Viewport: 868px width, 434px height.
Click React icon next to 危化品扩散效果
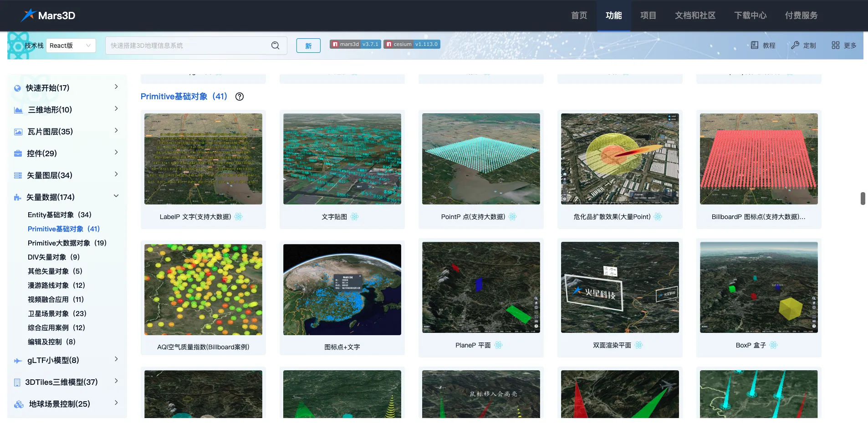point(658,217)
